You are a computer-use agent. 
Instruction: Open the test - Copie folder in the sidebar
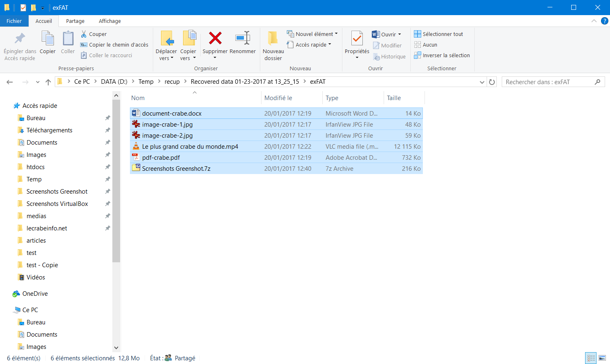[x=42, y=265]
